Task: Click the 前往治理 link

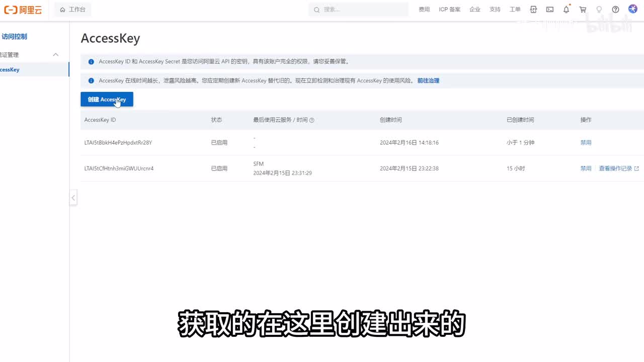Action: point(428,80)
